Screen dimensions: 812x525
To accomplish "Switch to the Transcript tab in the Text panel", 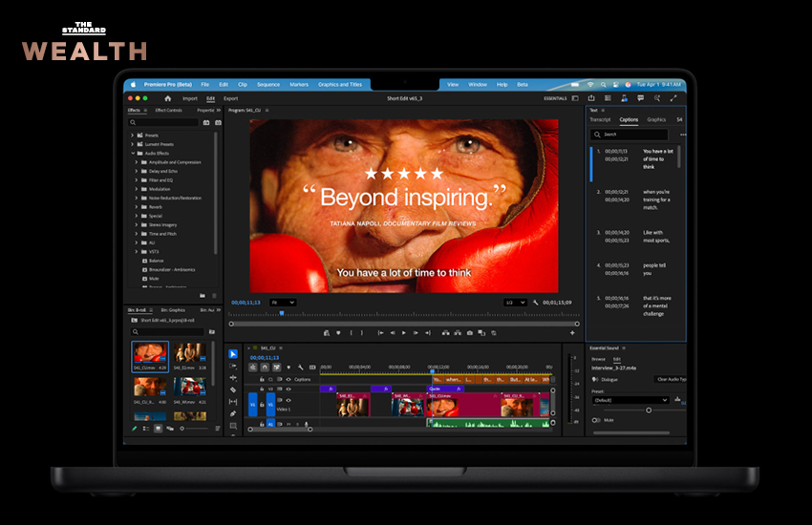I will tap(600, 120).
